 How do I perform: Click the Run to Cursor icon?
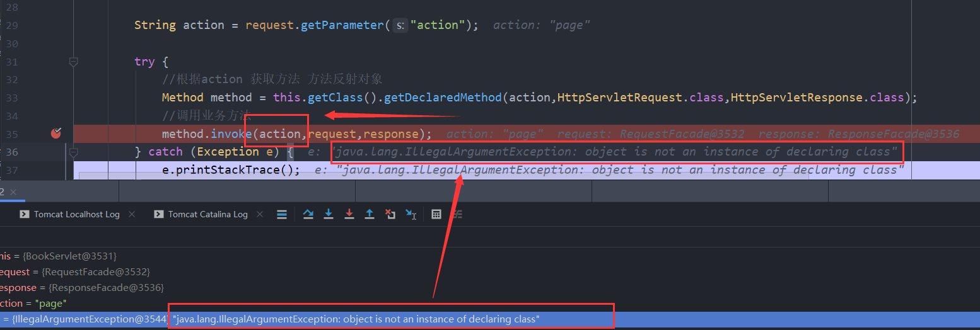(411, 214)
